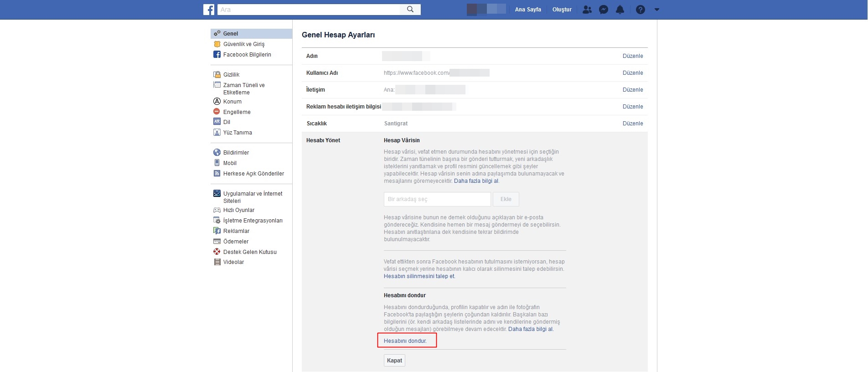This screenshot has height=372, width=868.
Task: Go to Ana Sayfa
Action: click(528, 10)
